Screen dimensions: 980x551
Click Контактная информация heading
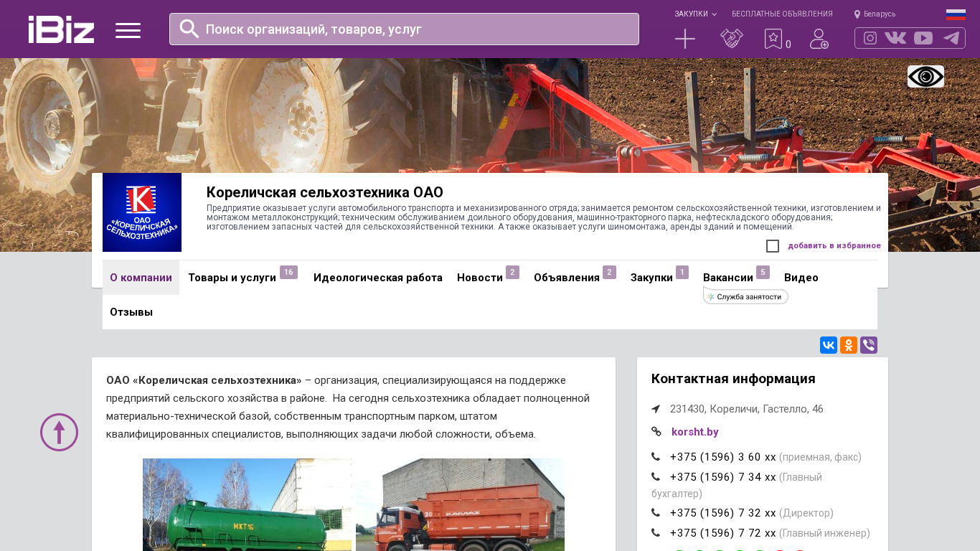(733, 379)
